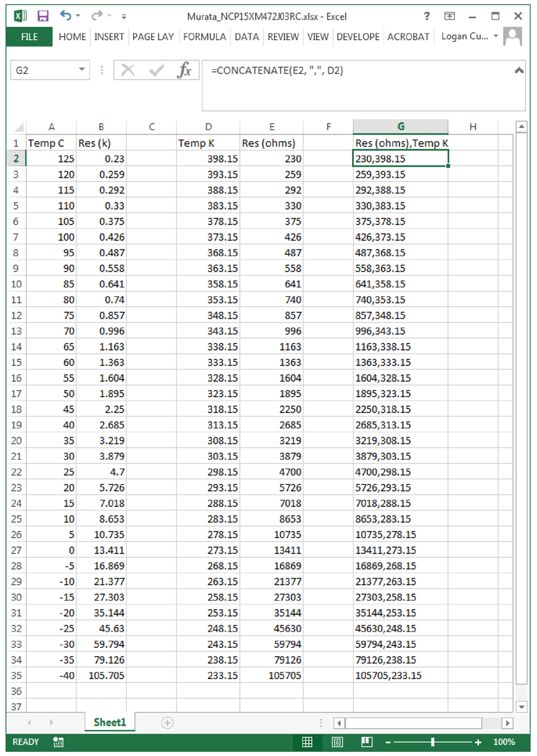This screenshot has width=537, height=756.
Task: Switch to the FORMULA ribbon tab
Action: (x=205, y=37)
